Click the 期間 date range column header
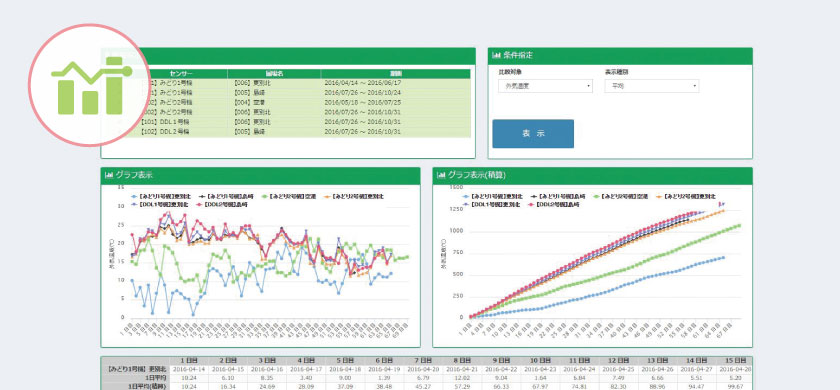Screen dimensions: 840x390 click(x=396, y=73)
